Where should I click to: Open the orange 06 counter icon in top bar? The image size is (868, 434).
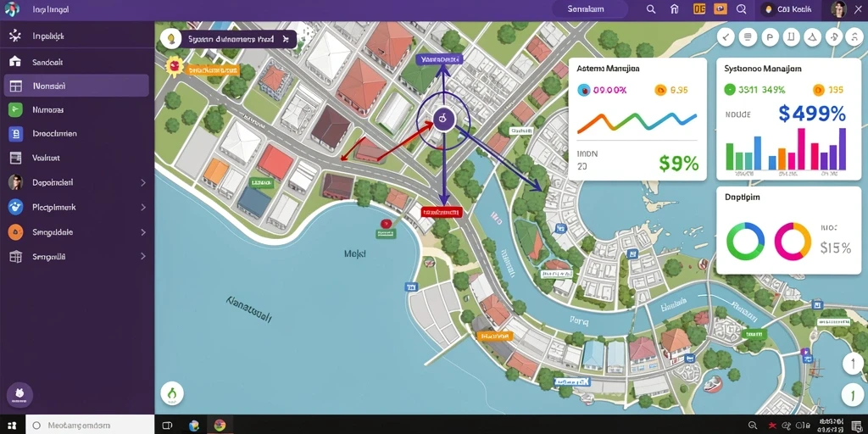pyautogui.click(x=699, y=8)
